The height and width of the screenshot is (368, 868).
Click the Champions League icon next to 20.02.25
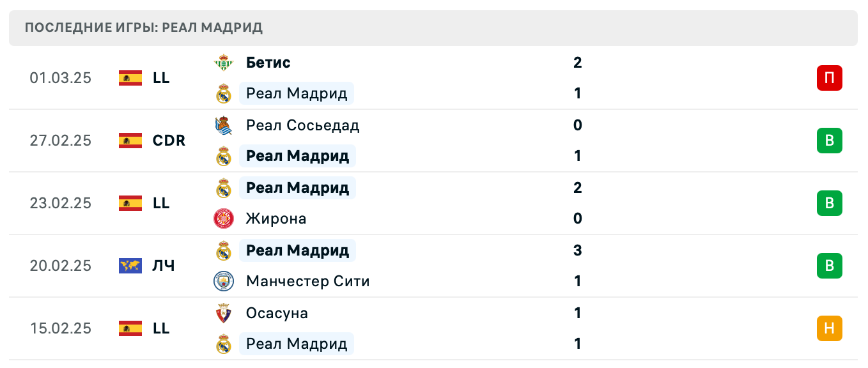pyautogui.click(x=130, y=266)
